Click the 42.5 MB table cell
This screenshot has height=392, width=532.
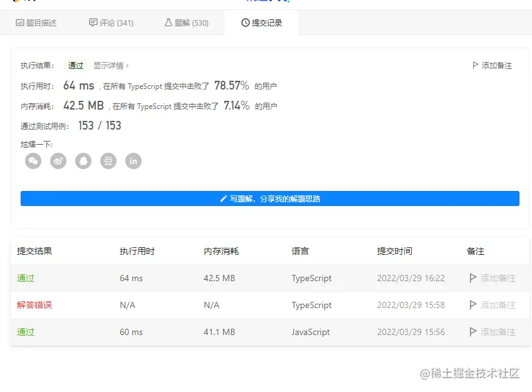point(219,278)
